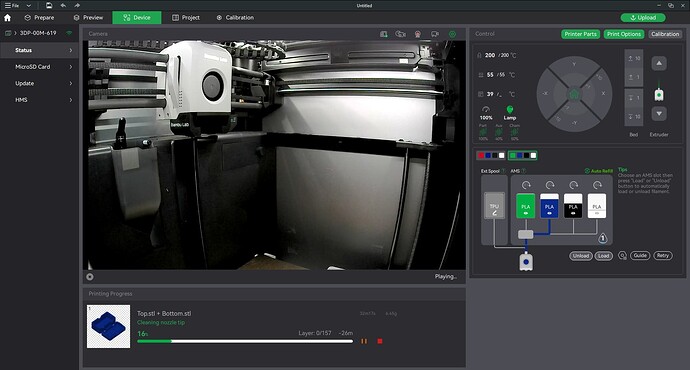Select the blue PLA AMS slot
690x370 pixels.
coord(549,206)
